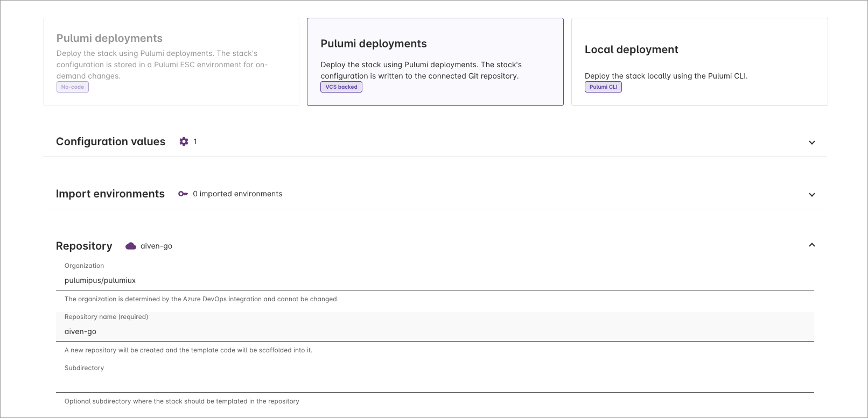Click the Repository name input field
This screenshot has width=868, height=418.
pyautogui.click(x=435, y=327)
